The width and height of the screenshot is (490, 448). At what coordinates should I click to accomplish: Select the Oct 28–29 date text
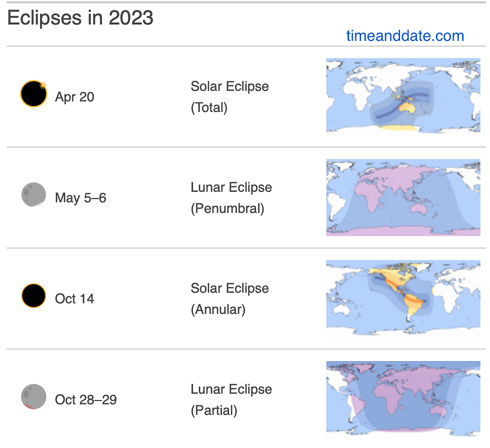[86, 400]
